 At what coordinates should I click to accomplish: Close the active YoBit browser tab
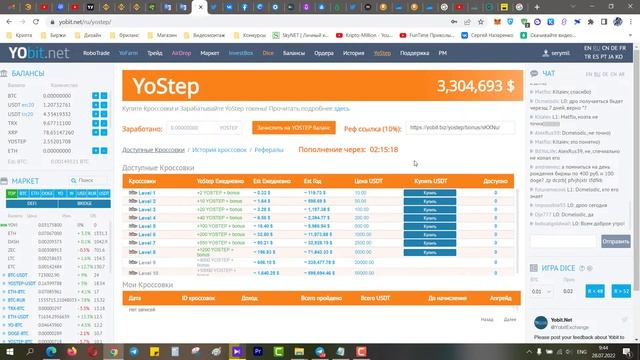pyautogui.click(x=200, y=7)
